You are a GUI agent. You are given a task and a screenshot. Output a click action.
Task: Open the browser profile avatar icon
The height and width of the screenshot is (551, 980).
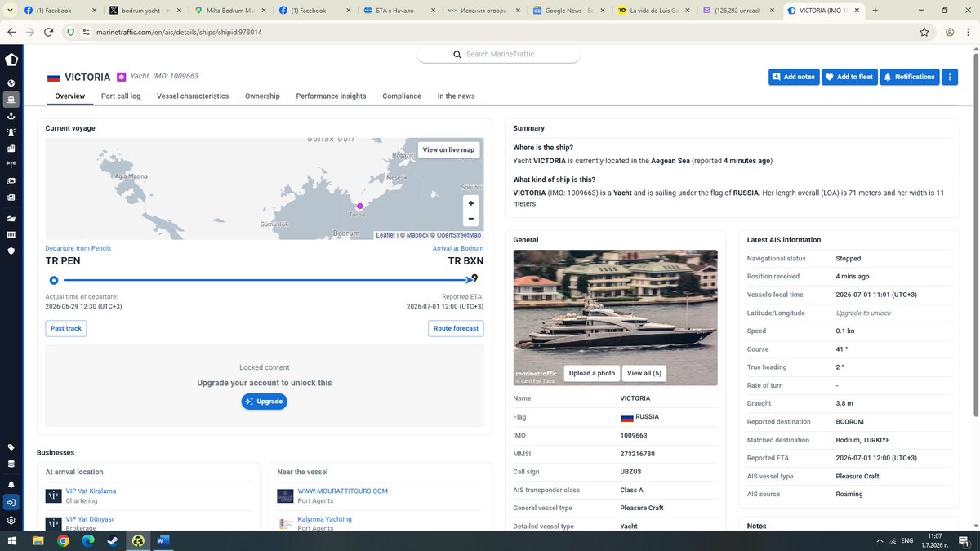[950, 32]
